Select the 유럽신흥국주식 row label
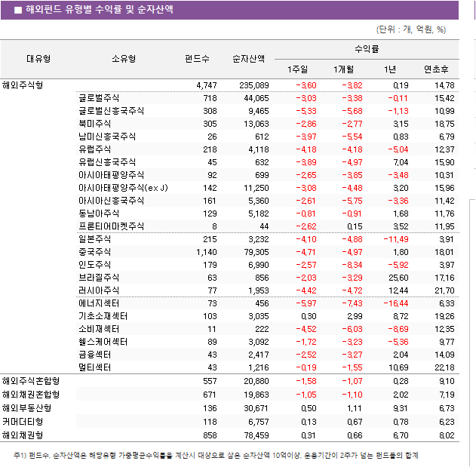476x467 pixels. click(107, 162)
